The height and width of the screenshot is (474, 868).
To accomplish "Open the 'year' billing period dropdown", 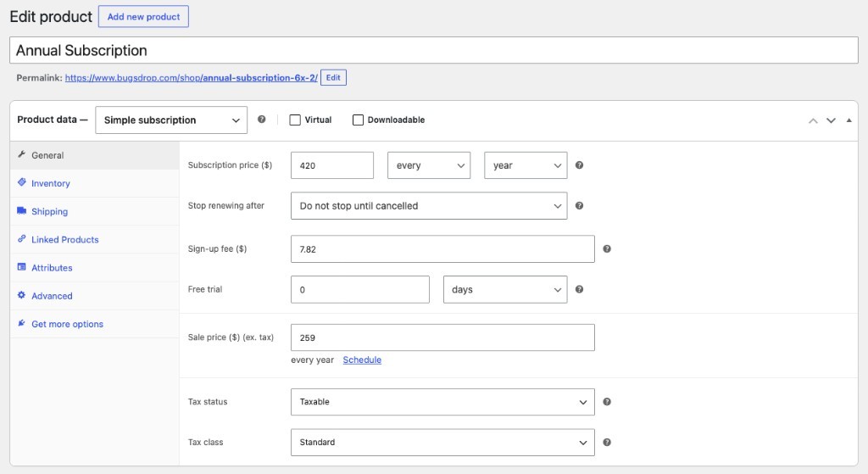I will [526, 165].
